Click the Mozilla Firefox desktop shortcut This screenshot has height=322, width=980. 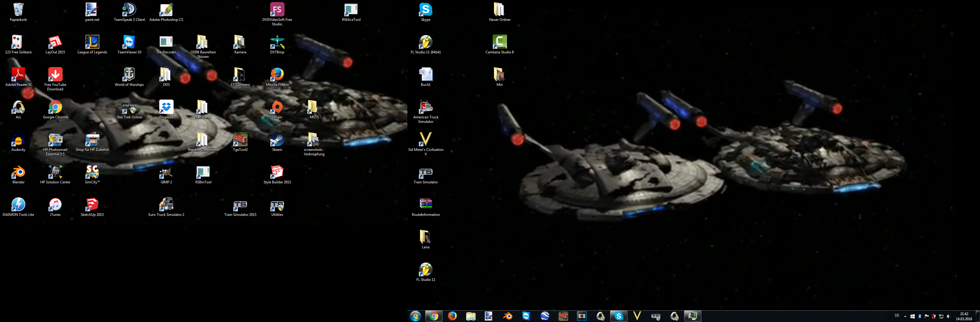pos(277,77)
